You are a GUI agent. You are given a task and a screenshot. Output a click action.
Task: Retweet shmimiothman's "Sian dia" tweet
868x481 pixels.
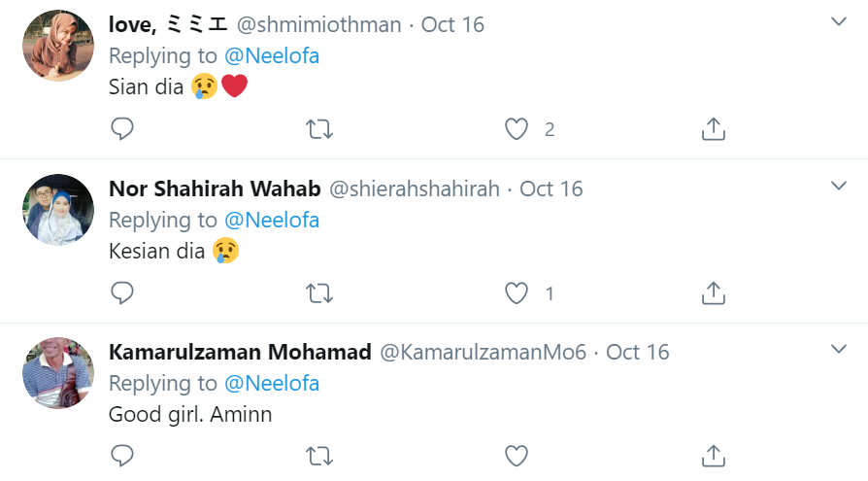click(319, 129)
